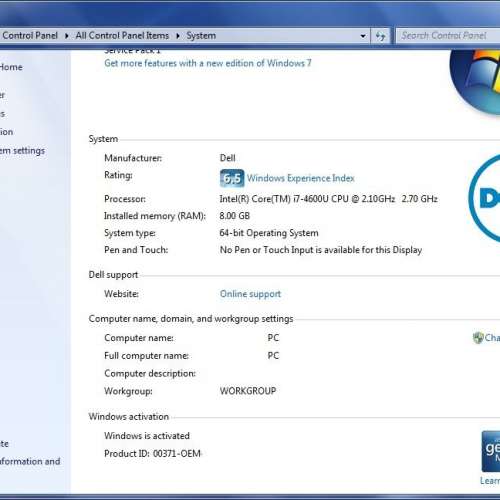Select the Product ID 00371-OEM text
The width and height of the screenshot is (500, 500).
point(152,454)
